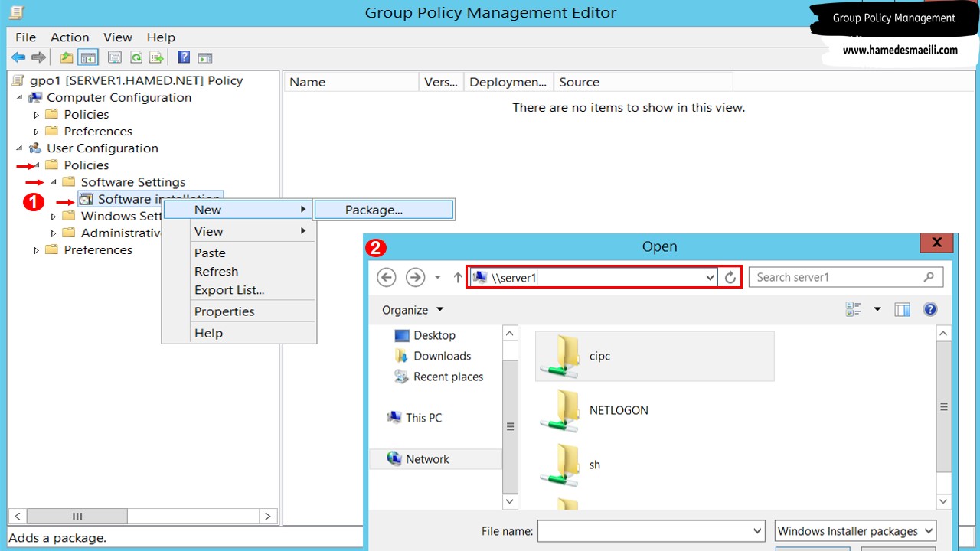Expand Preferences under User Configuration

pos(36,250)
